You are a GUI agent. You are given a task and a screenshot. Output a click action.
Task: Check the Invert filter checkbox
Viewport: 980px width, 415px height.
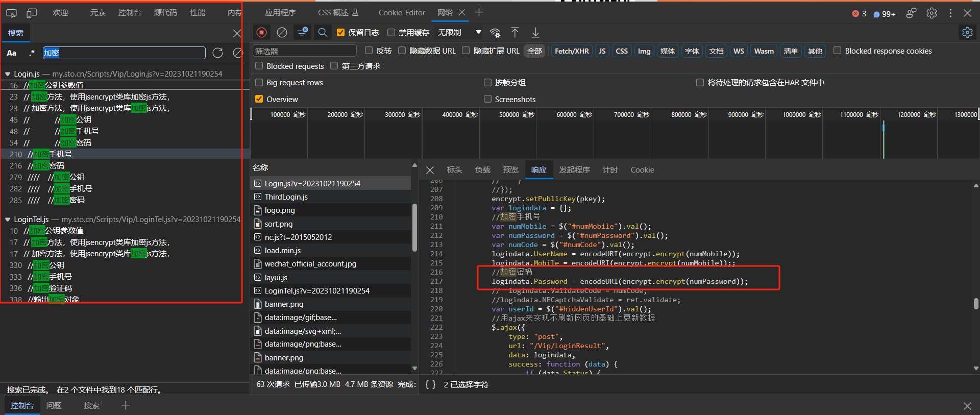(x=369, y=51)
